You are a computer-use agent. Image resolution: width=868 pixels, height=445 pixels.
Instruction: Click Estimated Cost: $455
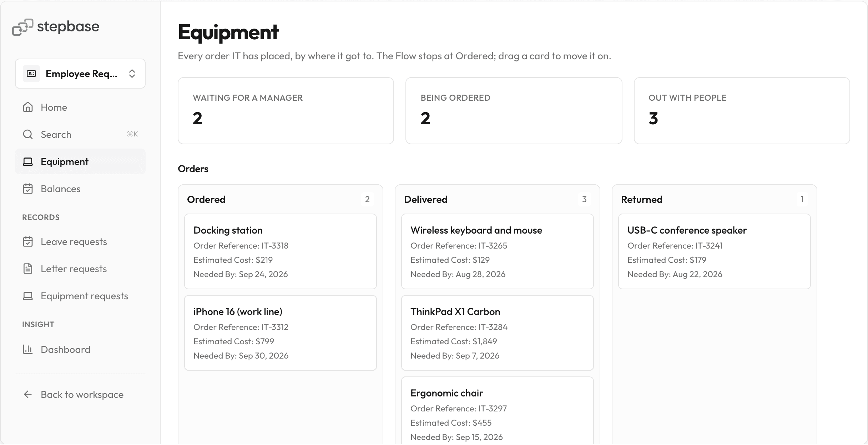pos(451,423)
